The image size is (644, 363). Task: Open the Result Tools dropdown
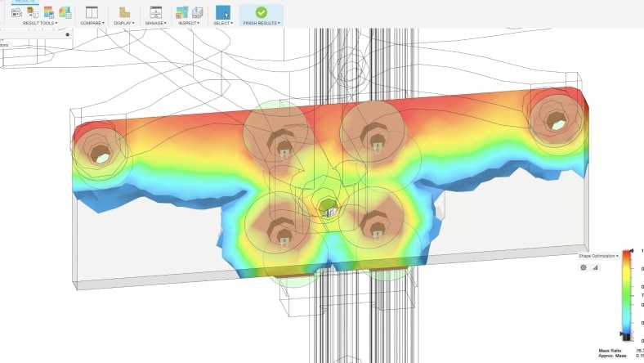[x=40, y=23]
